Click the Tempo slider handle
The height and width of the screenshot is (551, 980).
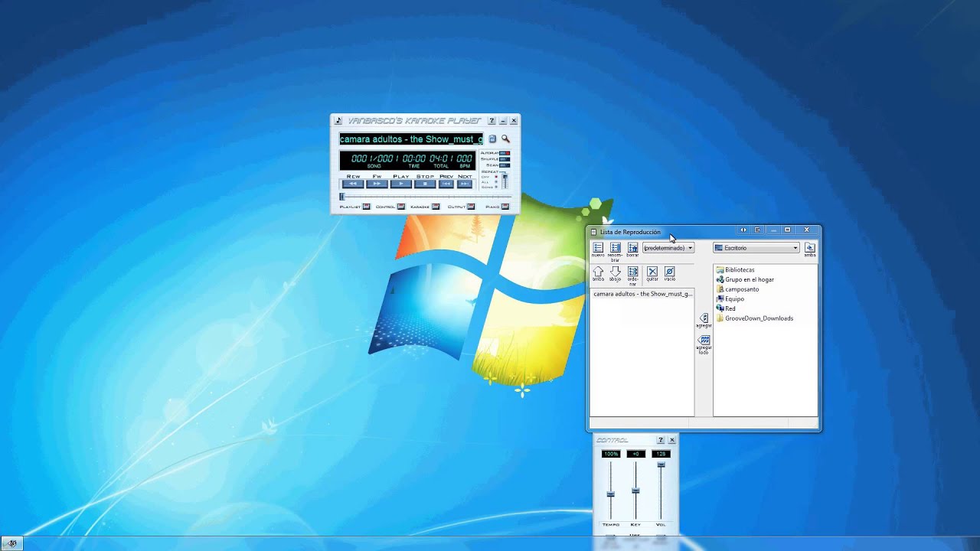[610, 494]
